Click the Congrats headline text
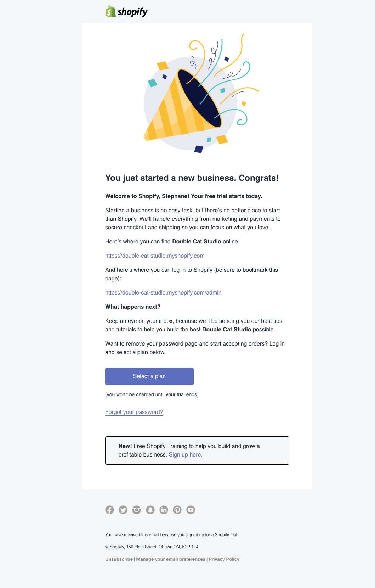This screenshot has width=375, height=588. tap(192, 178)
